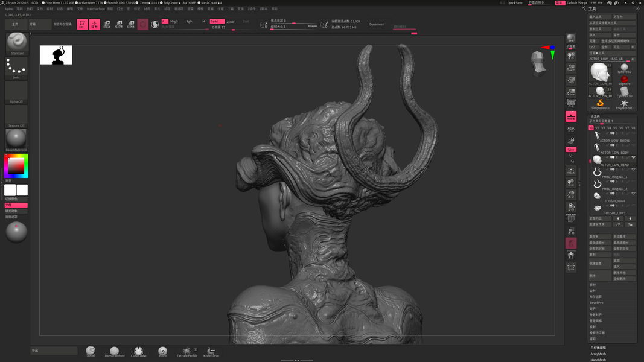Viewport: 644px width, 362px height.
Task: Expand the Bevel Pro section
Action: 596,303
